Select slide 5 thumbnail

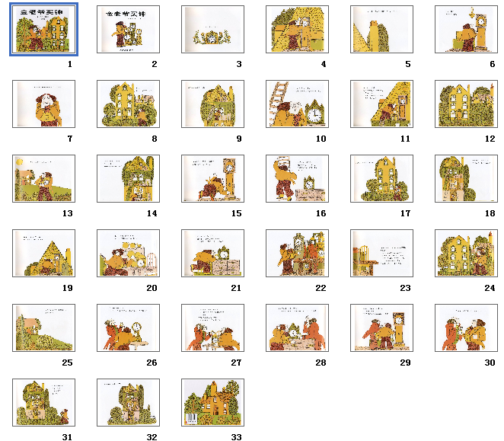click(x=382, y=29)
